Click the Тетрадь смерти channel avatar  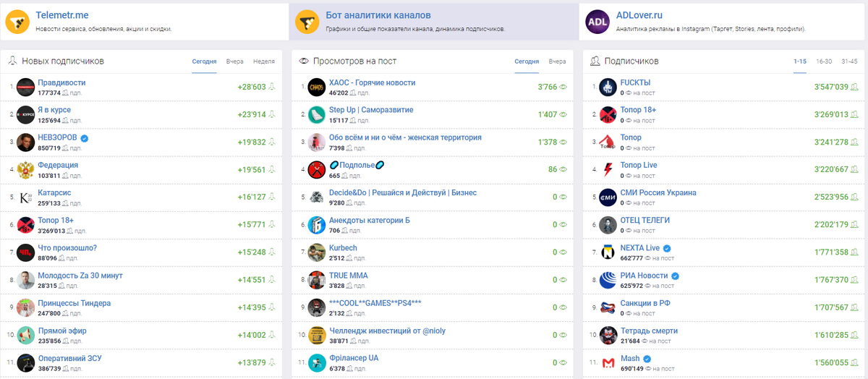pyautogui.click(x=608, y=336)
